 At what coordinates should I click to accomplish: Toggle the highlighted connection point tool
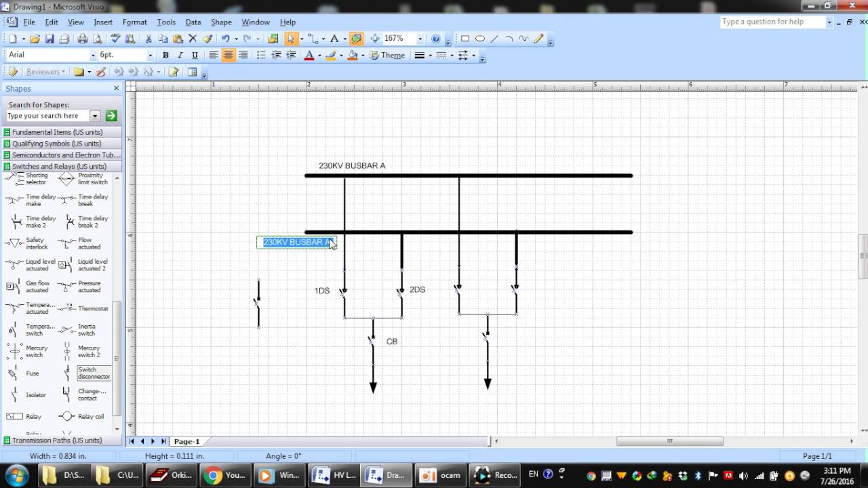[x=357, y=39]
